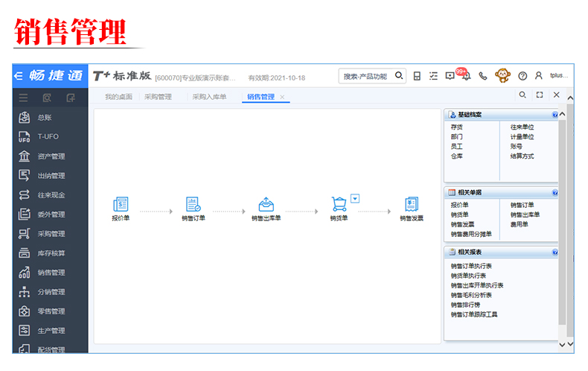Open the calculator icon in top toolbar

point(417,76)
